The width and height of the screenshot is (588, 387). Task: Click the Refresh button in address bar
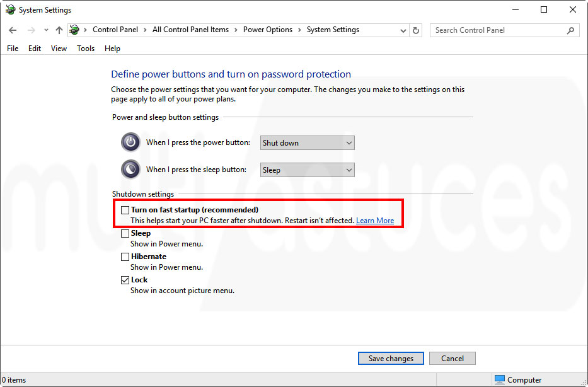click(x=416, y=30)
